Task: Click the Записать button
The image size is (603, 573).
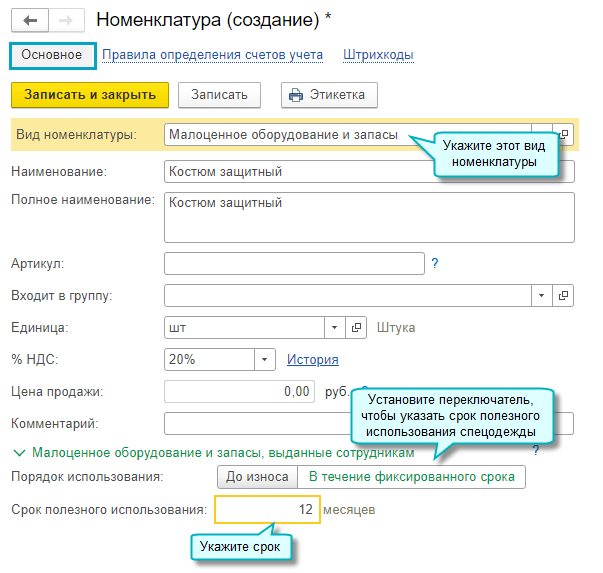Action: [x=219, y=95]
